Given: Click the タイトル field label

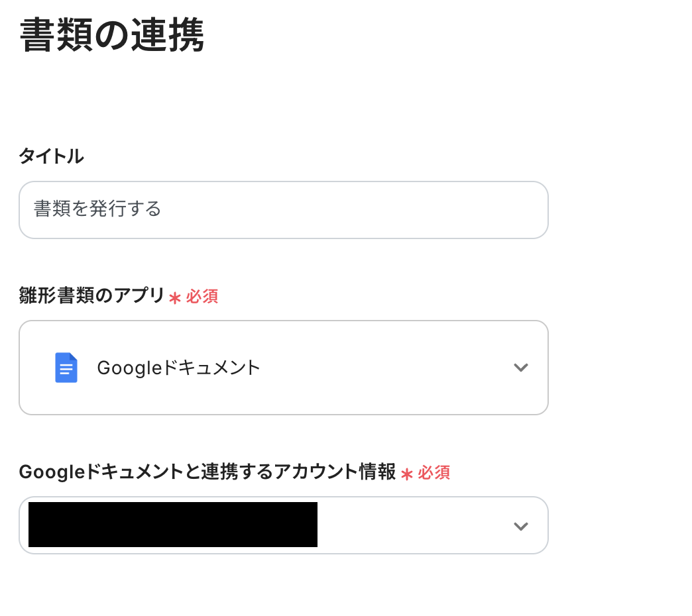Looking at the screenshot, I should tap(51, 156).
